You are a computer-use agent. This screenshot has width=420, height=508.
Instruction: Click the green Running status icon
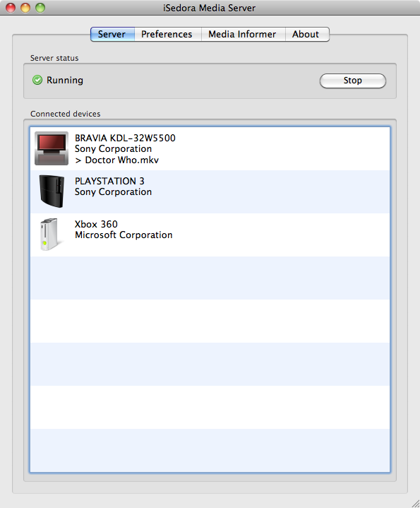click(37, 80)
